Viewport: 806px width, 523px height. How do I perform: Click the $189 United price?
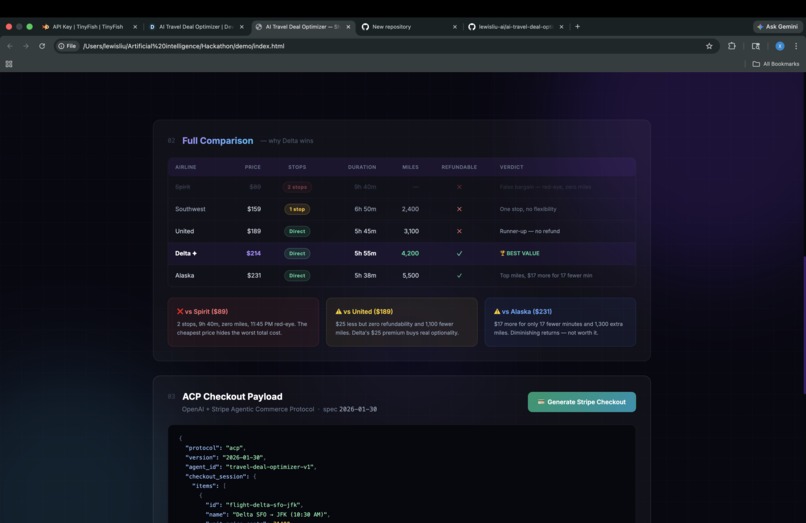(254, 231)
